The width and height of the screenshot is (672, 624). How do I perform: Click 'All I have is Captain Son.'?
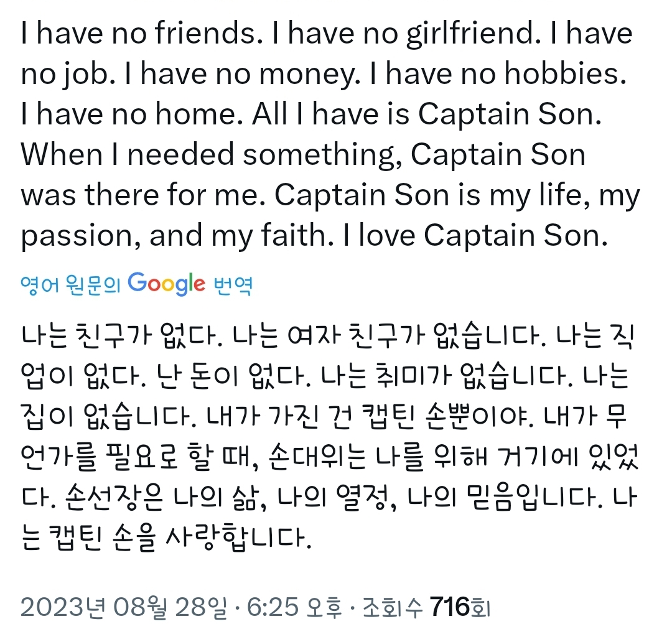point(427,115)
